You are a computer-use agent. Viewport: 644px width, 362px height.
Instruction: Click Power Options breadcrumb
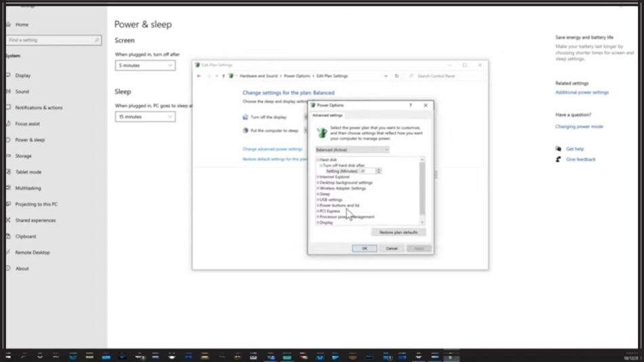tap(297, 76)
